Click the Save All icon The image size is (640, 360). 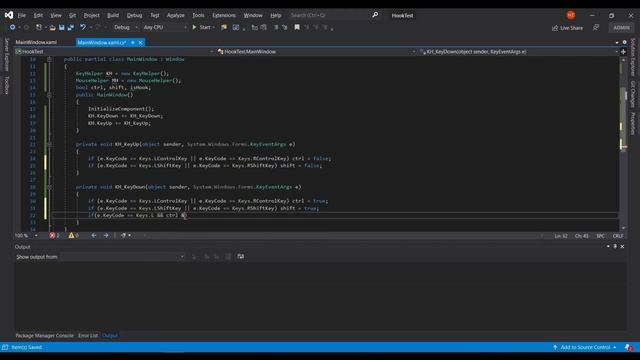coord(71,27)
